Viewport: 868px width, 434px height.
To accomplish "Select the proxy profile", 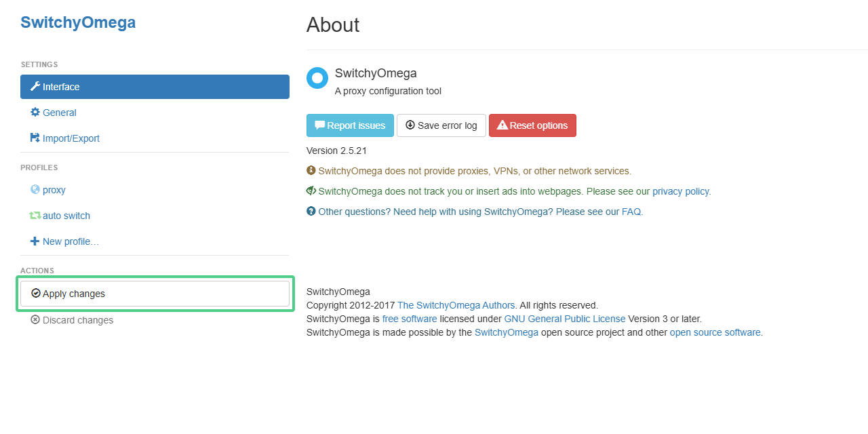I will pyautogui.click(x=155, y=190).
